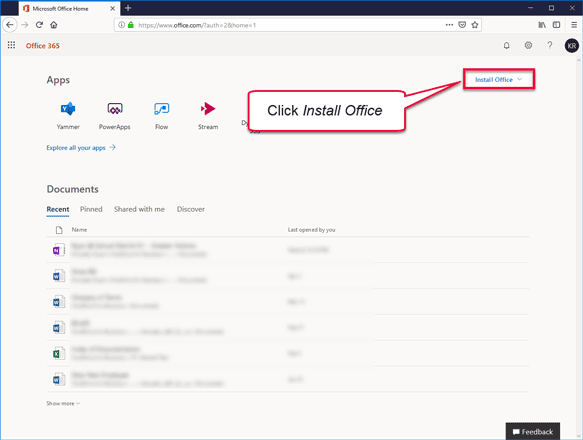583x440 pixels.
Task: Toggle the browser sidebar icon
Action: click(556, 25)
